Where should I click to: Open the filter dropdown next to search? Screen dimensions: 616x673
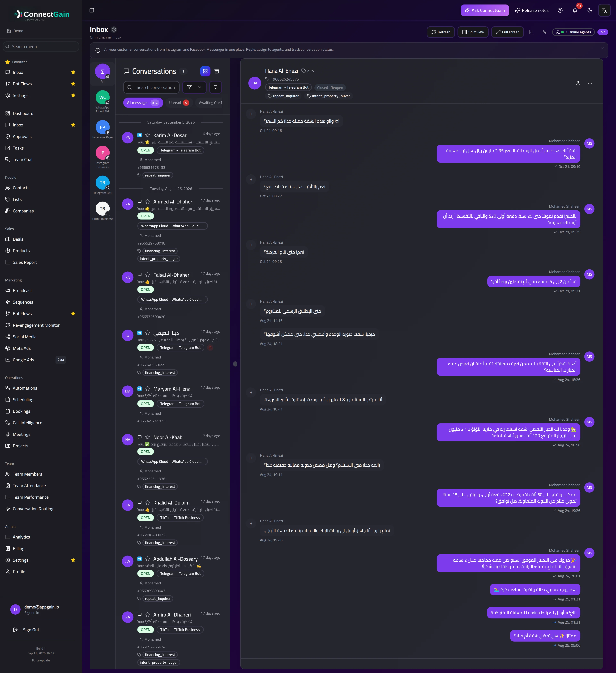194,87
